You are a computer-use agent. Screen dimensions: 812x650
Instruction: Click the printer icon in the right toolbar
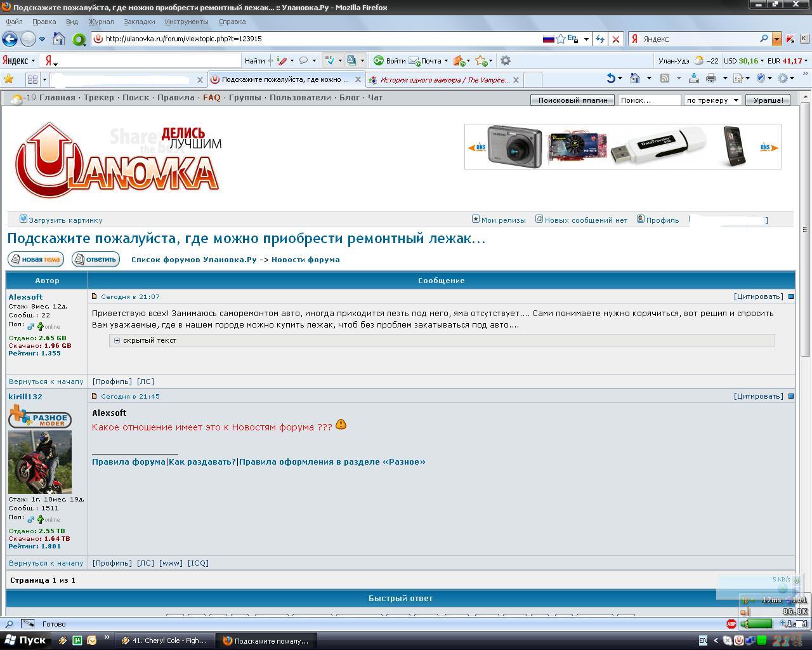point(711,78)
